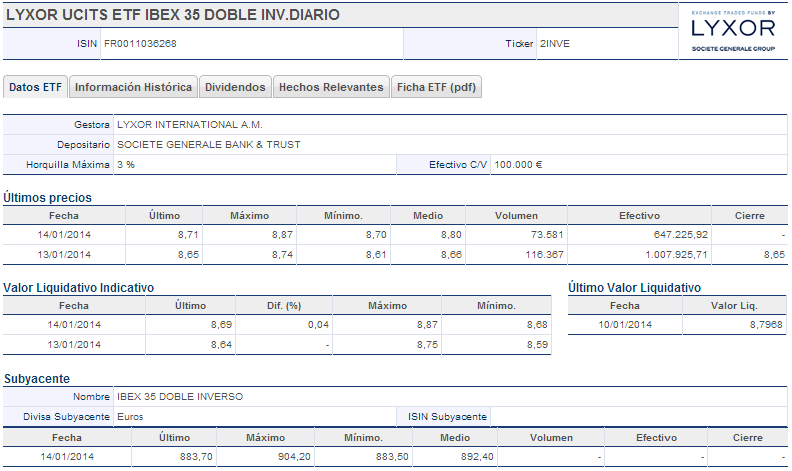Viewport: 792px width, 471px height.
Task: Click the ISIN value FR0011036268
Action: tap(140, 43)
